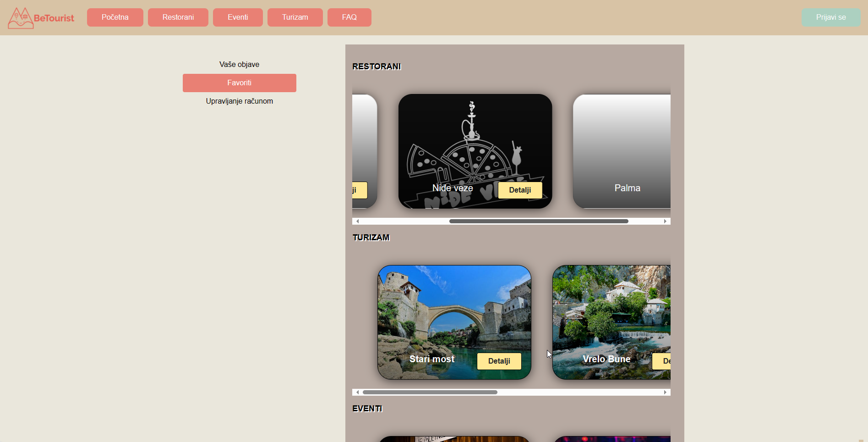Click the restaurants scrollbar right arrow
Viewport: 868px width, 442px height.
point(665,221)
